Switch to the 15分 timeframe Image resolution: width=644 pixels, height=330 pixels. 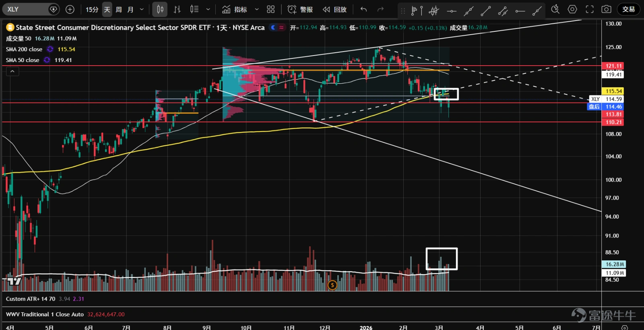point(92,9)
